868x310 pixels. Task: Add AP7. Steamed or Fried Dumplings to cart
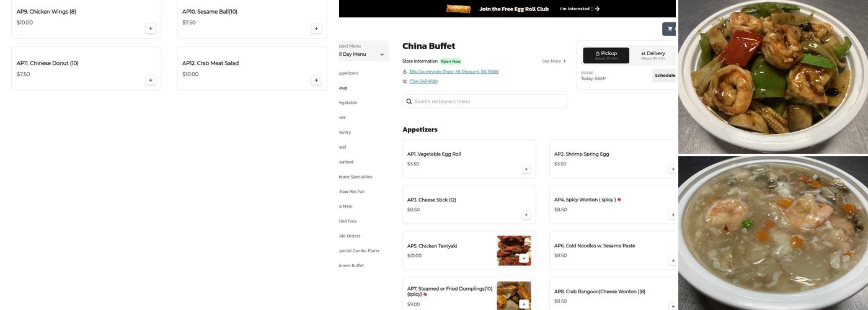524,304
